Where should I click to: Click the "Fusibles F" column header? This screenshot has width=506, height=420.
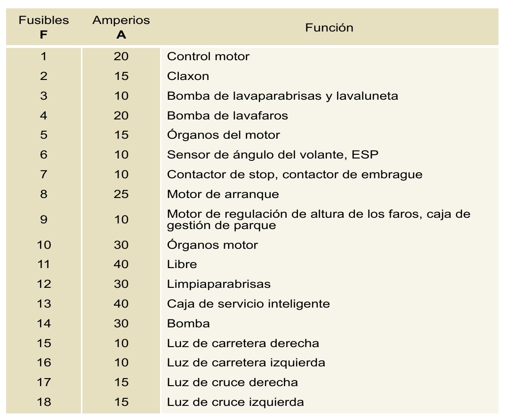[44, 27]
